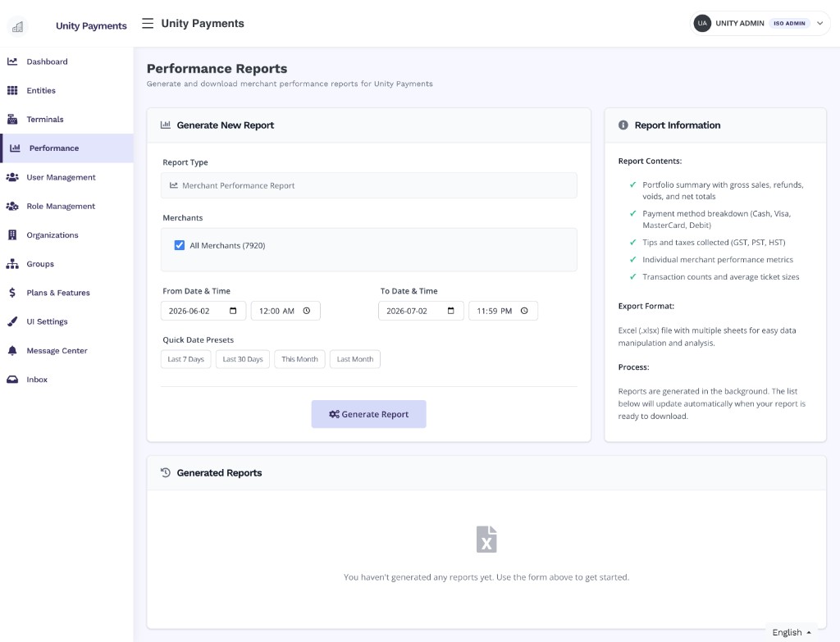Click the Groups hierarchy icon
Viewport: 840px width, 642px height.
[x=12, y=264]
